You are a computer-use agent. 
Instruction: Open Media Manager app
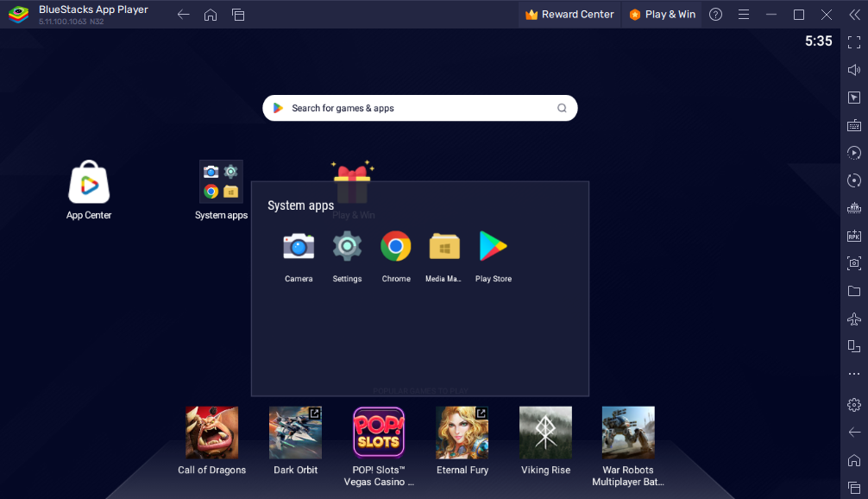(444, 247)
